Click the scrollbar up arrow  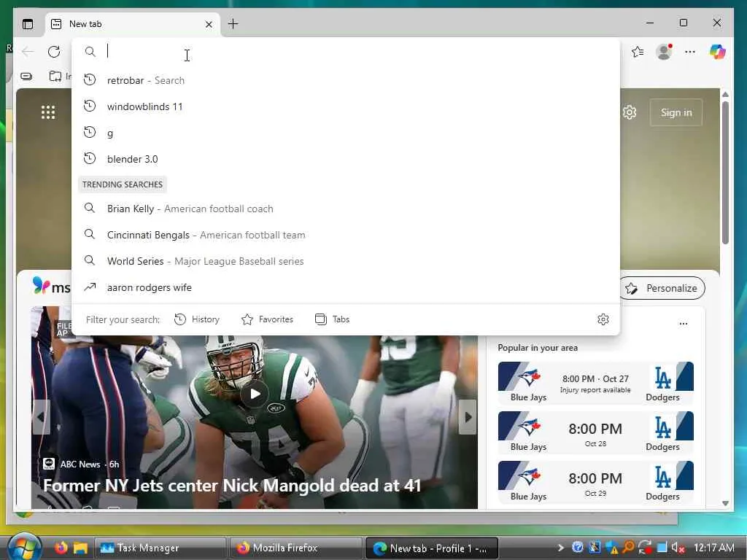click(x=725, y=95)
